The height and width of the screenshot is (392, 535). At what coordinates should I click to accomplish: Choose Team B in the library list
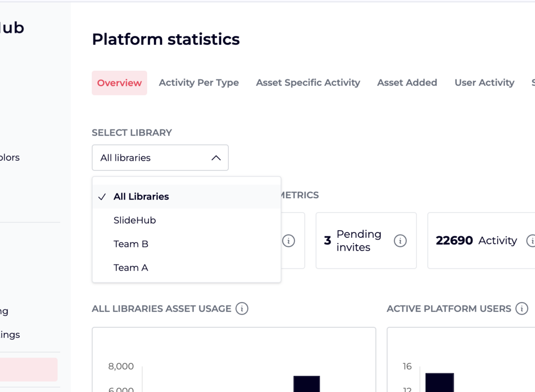(131, 244)
